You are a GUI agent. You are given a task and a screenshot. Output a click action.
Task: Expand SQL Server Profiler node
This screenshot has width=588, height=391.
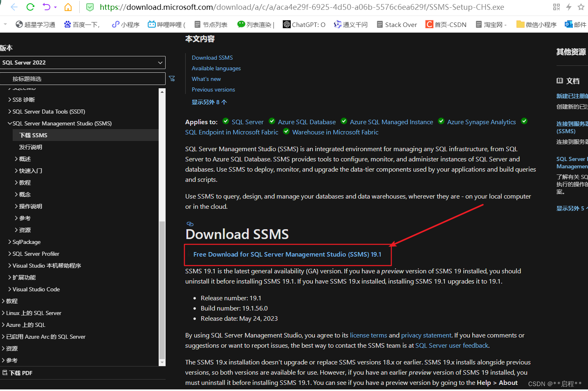10,254
